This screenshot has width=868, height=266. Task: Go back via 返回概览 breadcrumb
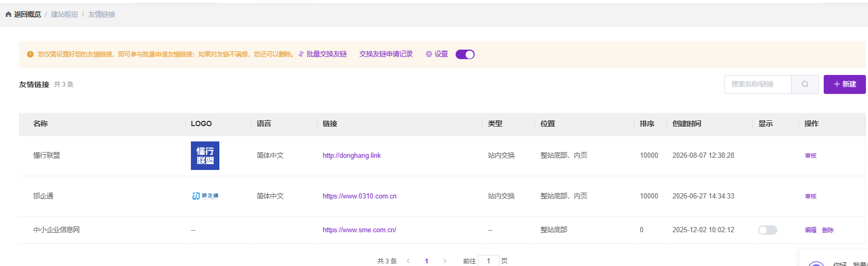point(27,15)
